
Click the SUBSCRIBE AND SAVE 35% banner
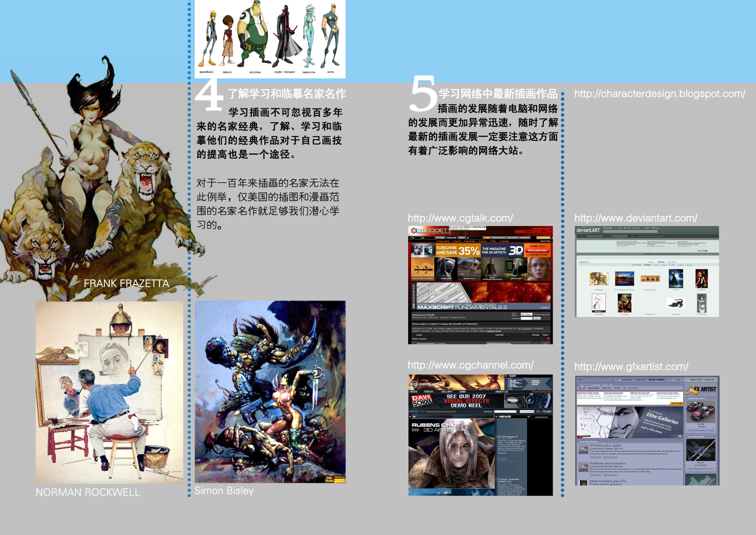pyautogui.click(x=458, y=250)
